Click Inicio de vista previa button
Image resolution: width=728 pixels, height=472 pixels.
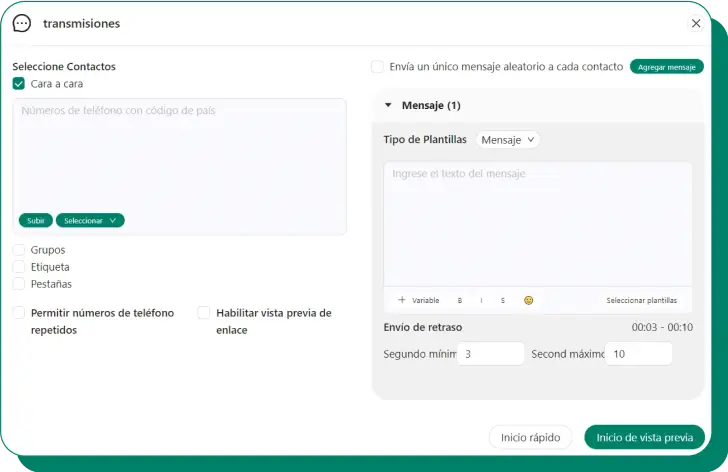pyautogui.click(x=644, y=437)
